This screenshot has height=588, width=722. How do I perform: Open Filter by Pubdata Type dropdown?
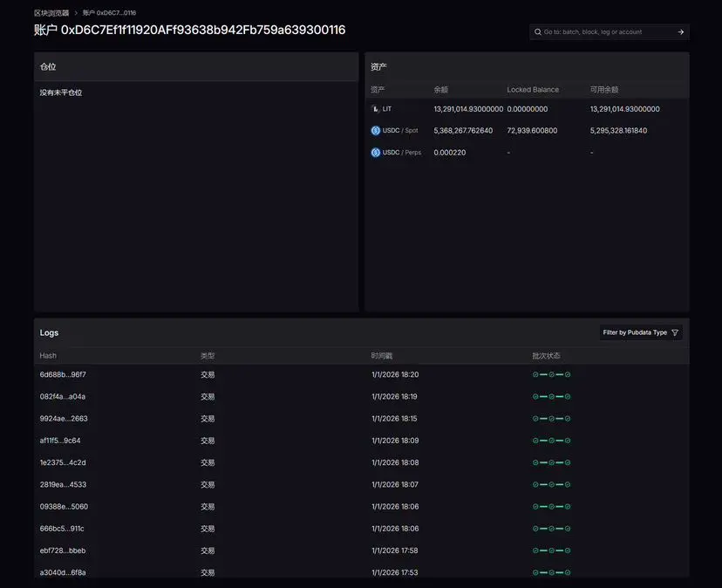pyautogui.click(x=641, y=333)
